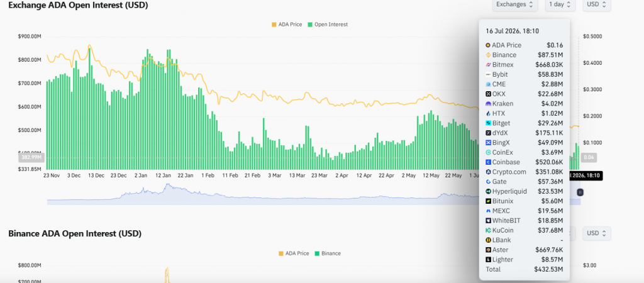Click the 12 May x-axis date label
This screenshot has height=283, width=644.
[x=431, y=175]
